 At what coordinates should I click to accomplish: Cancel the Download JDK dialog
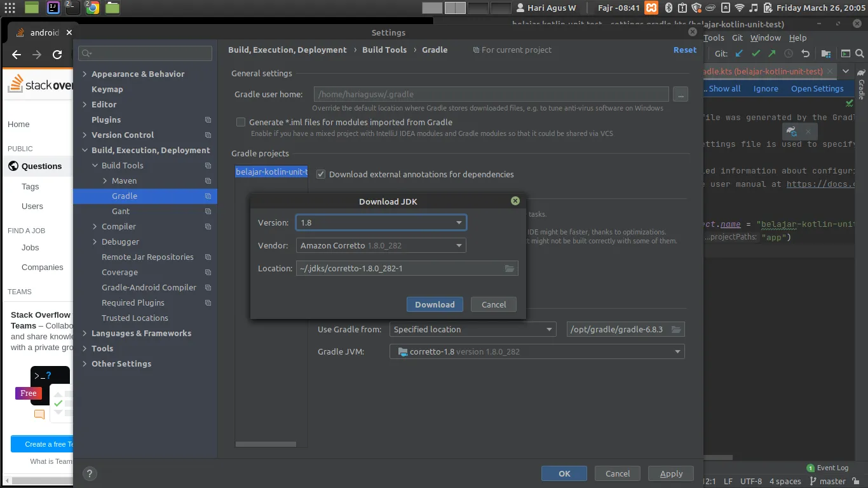point(494,304)
